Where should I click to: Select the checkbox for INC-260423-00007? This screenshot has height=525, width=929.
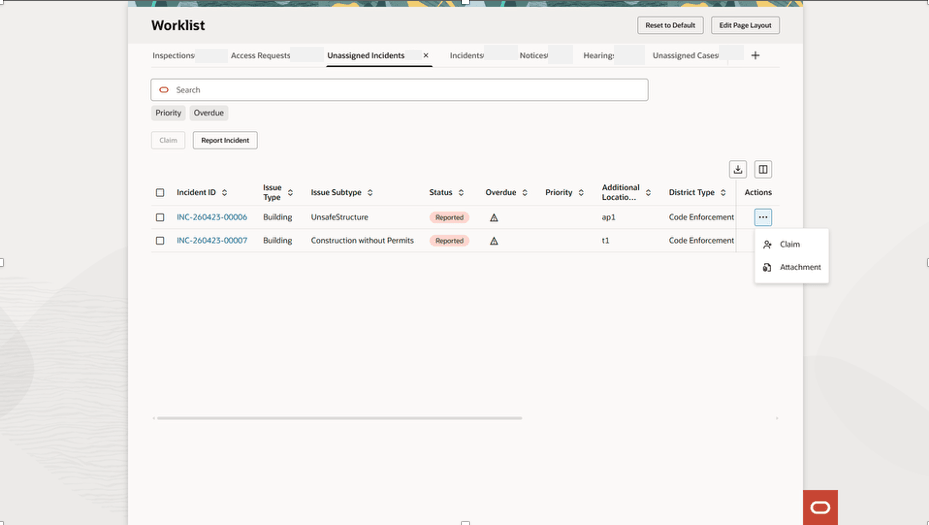(x=160, y=241)
